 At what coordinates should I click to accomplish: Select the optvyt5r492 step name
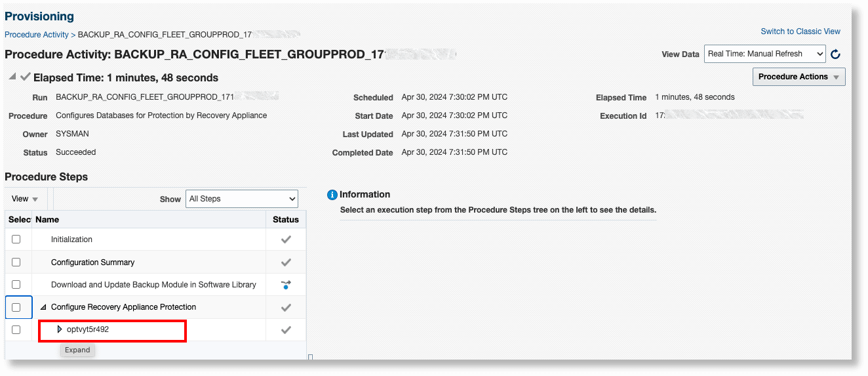click(88, 329)
